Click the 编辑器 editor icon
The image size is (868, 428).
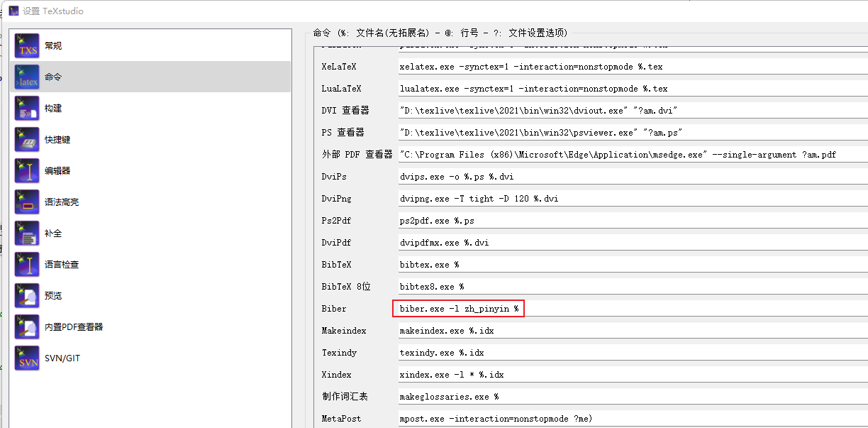click(x=28, y=170)
